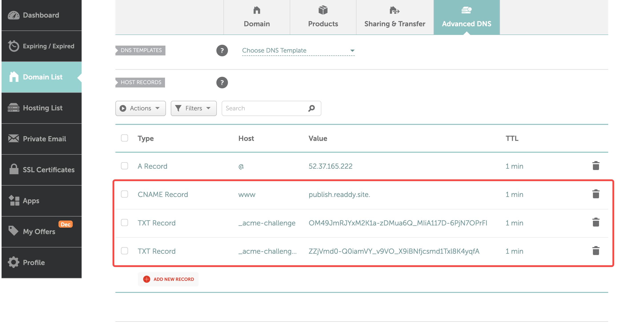Click into the host records Search field
The height and width of the screenshot is (328, 644).
point(265,108)
